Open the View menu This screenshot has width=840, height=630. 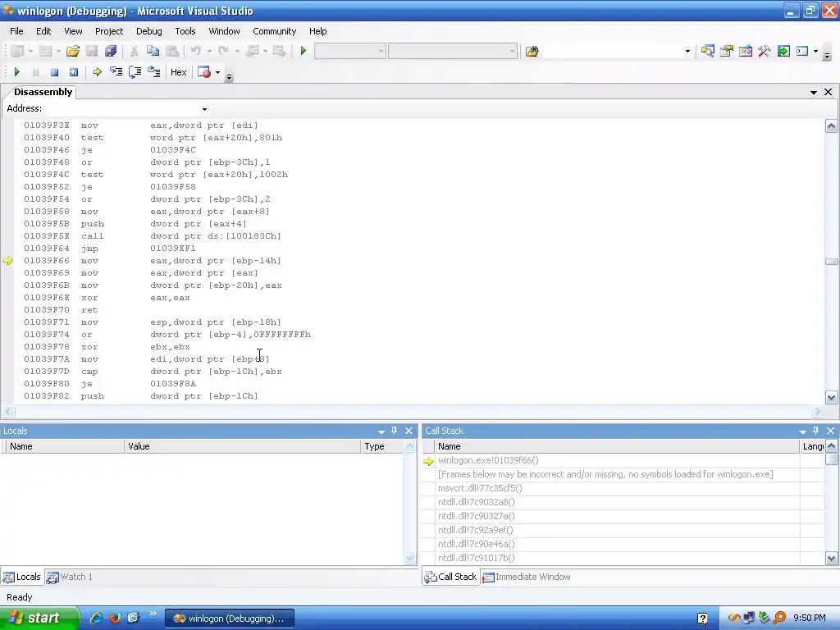pyautogui.click(x=73, y=31)
